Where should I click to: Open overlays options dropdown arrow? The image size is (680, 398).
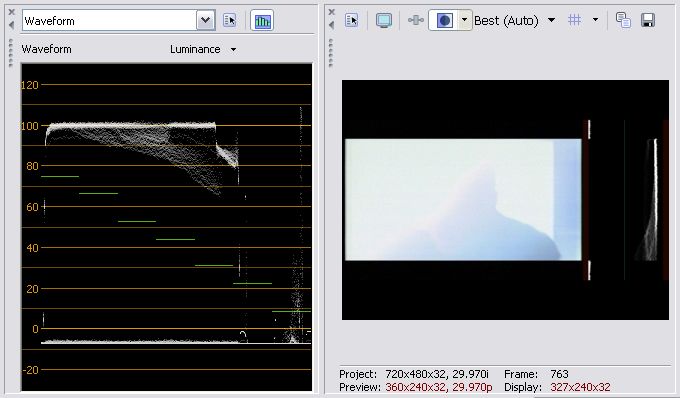[x=595, y=20]
